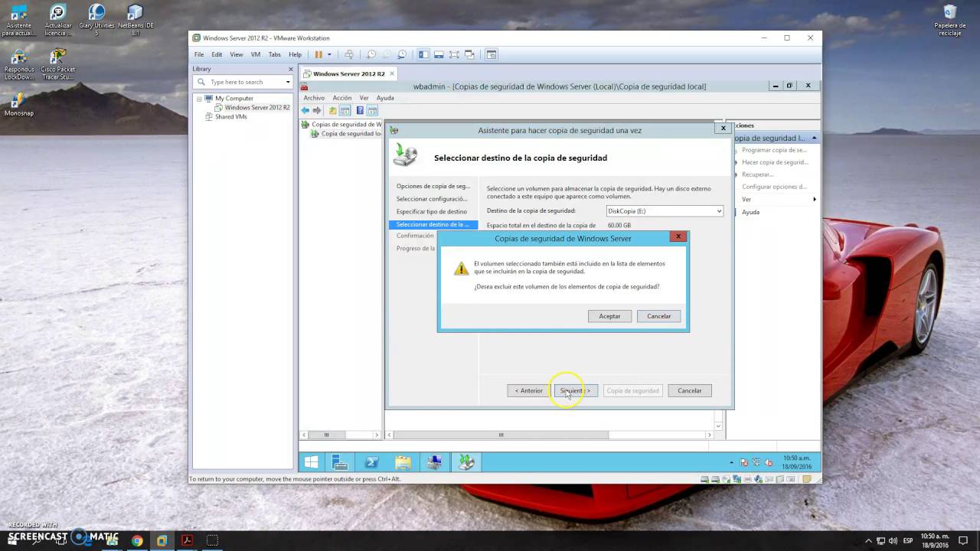Viewport: 980px width, 551px height.
Task: Click Especificar tipo de destino step
Action: click(432, 211)
